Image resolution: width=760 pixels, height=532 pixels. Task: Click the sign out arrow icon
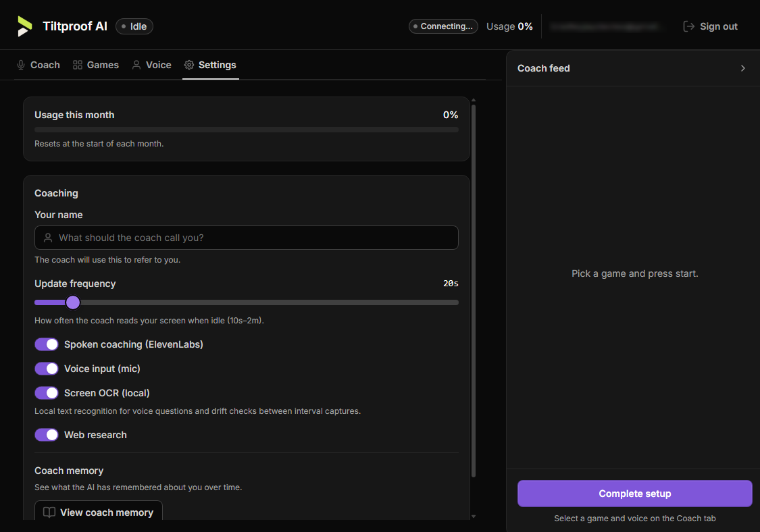[x=688, y=26]
